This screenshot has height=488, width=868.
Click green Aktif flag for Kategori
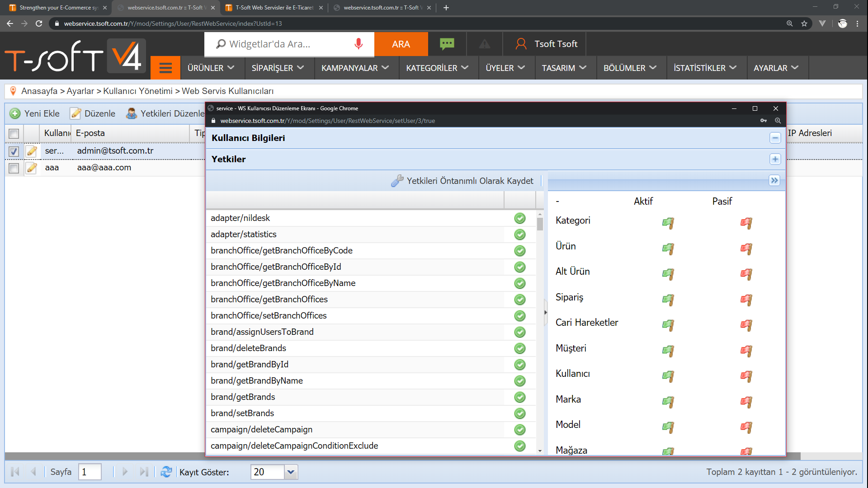click(x=668, y=223)
